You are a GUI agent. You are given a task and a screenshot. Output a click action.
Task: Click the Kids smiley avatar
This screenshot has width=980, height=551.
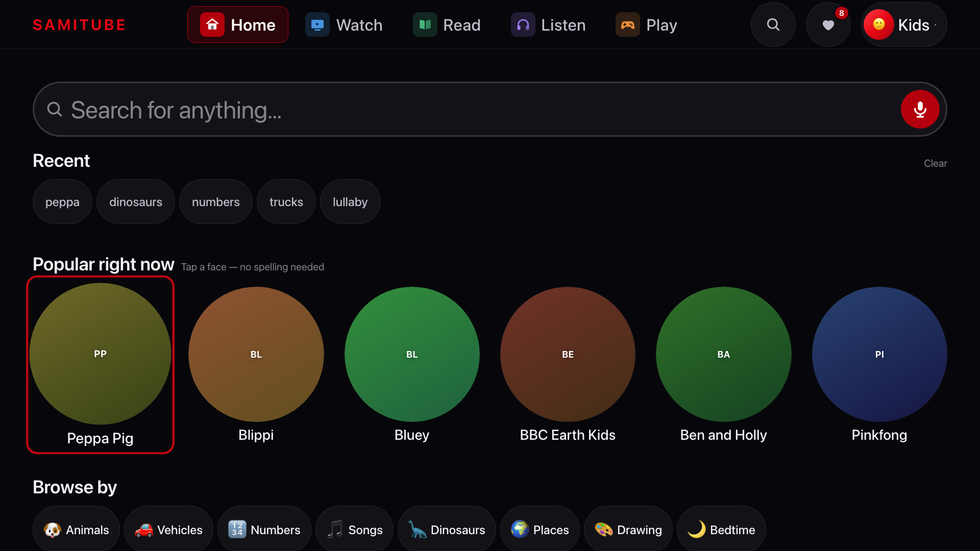click(x=879, y=24)
